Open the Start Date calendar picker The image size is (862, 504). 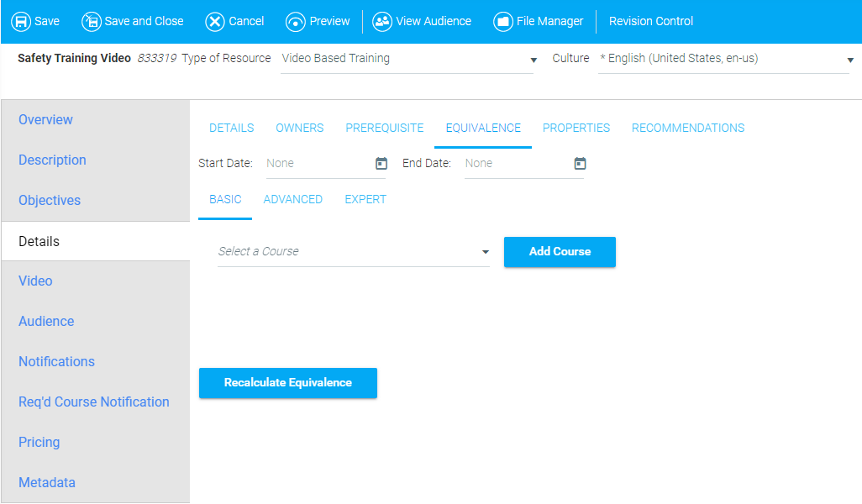pos(381,164)
